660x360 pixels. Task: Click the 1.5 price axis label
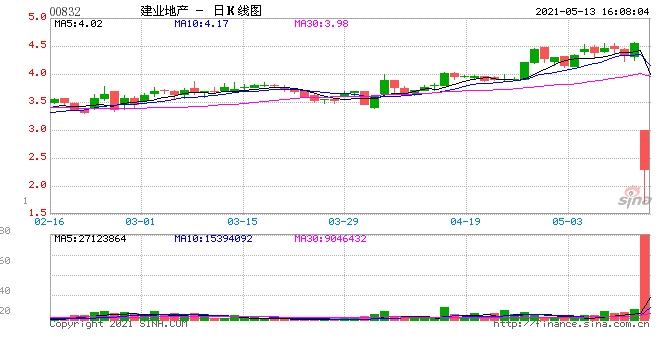pyautogui.click(x=37, y=213)
